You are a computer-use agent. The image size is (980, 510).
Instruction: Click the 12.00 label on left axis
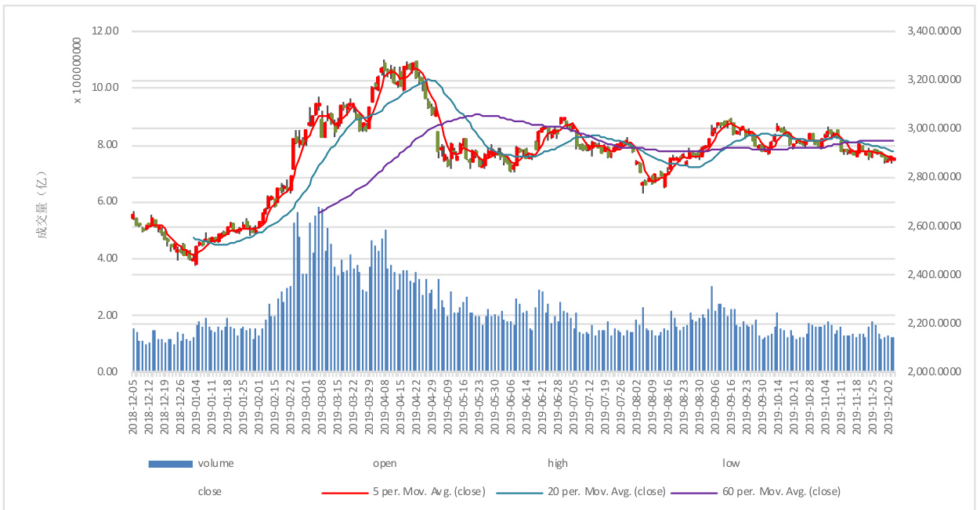(x=105, y=31)
